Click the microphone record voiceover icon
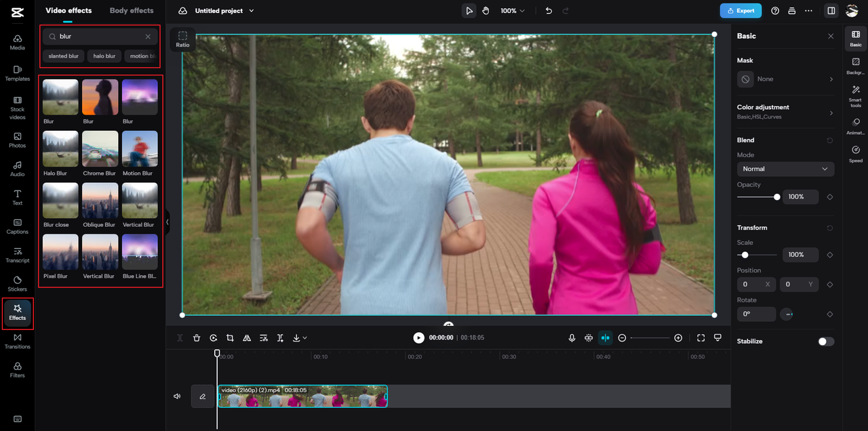This screenshot has width=868, height=431. [x=572, y=337]
